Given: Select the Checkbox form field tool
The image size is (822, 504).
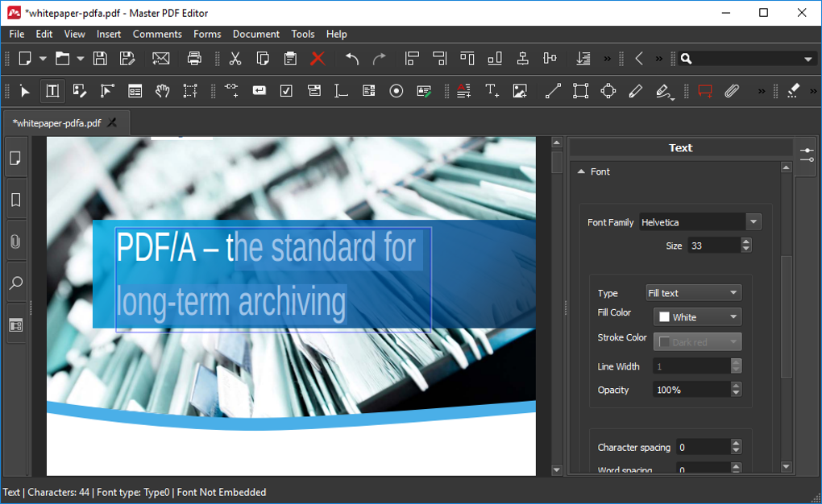Looking at the screenshot, I should (x=286, y=91).
